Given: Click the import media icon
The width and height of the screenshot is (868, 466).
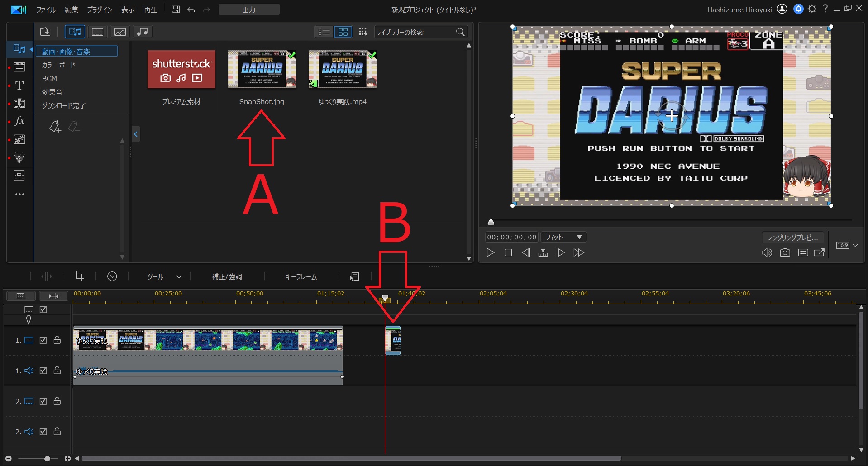Looking at the screenshot, I should tap(45, 32).
